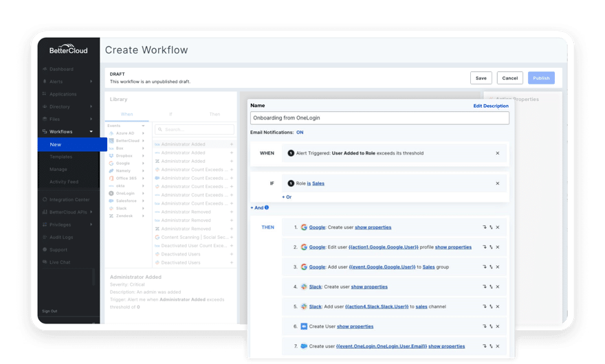Expand BetterCloud APIs menu
The image size is (605, 364).
(91, 212)
